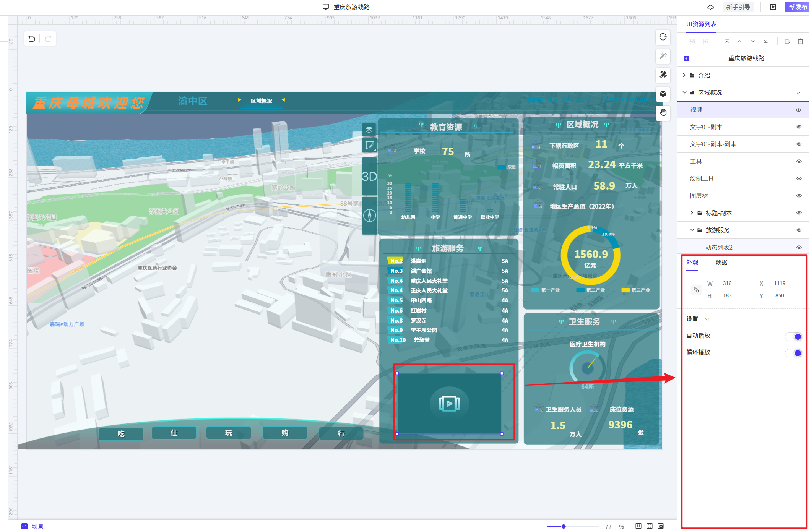Click the video placeholder play icon
Viewport: 809px width, 532px height.
point(449,404)
